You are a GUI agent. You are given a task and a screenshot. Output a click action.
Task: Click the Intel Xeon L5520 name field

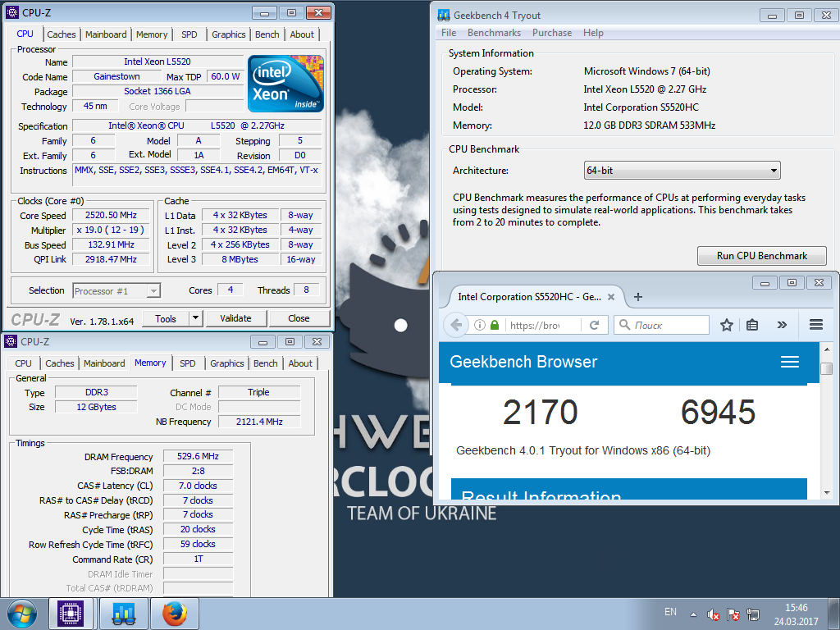(157, 62)
